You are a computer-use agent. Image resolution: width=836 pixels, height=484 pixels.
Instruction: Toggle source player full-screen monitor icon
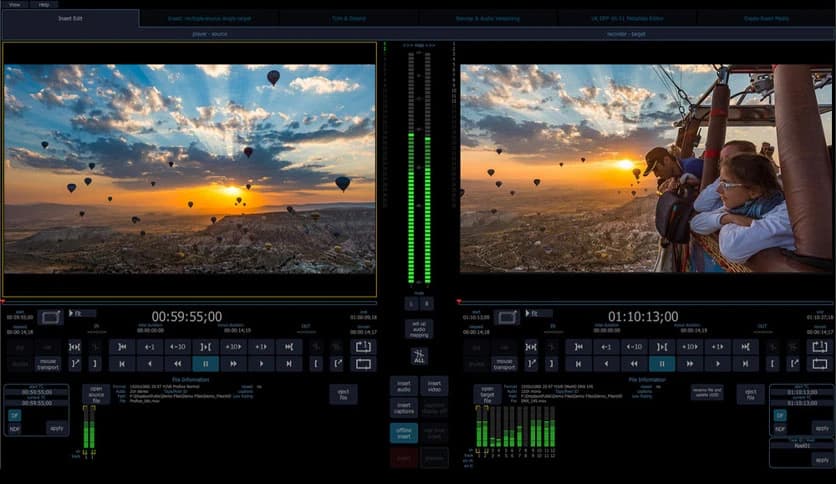click(51, 317)
